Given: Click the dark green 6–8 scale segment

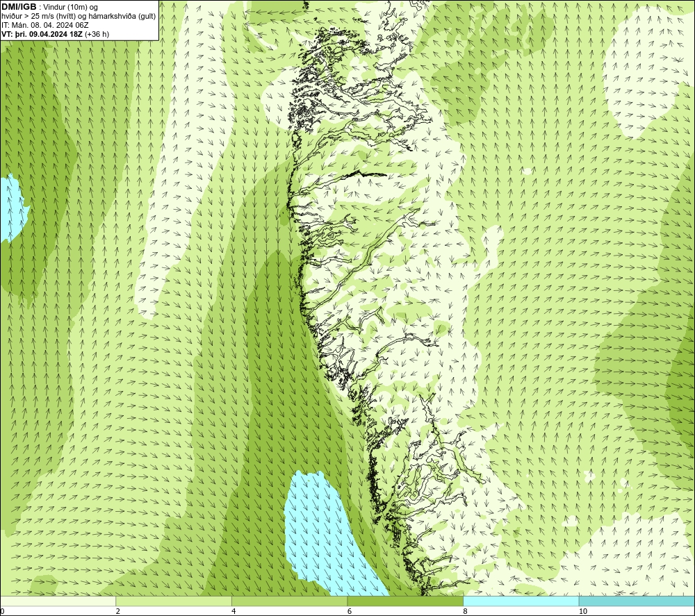Looking at the screenshot, I should (405, 601).
